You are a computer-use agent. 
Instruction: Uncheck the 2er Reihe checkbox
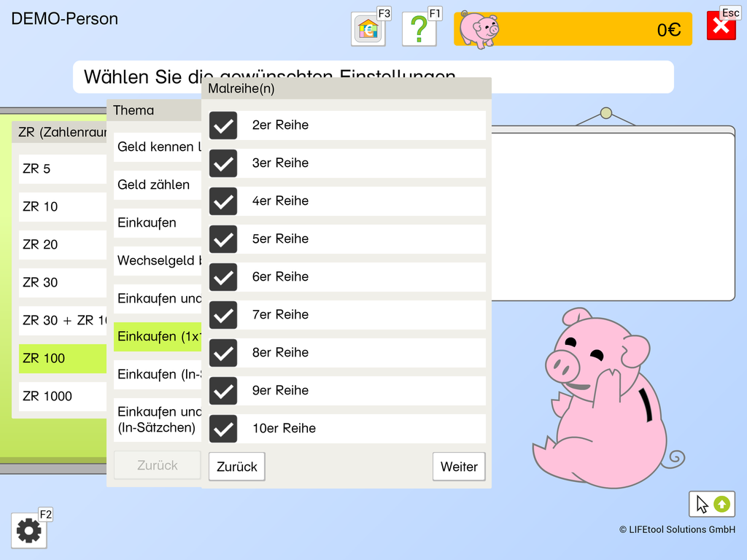pos(223,125)
